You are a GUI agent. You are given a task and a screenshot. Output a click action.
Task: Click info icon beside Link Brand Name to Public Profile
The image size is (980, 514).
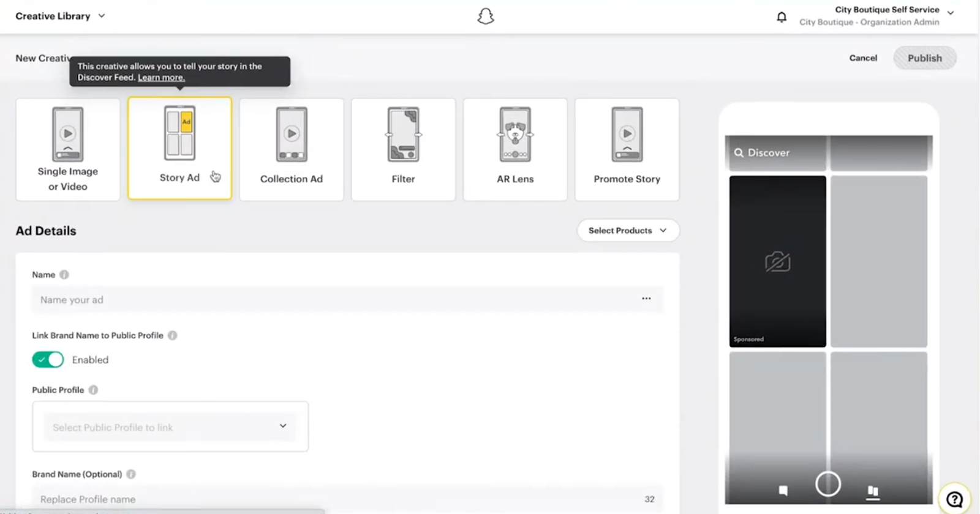(173, 335)
